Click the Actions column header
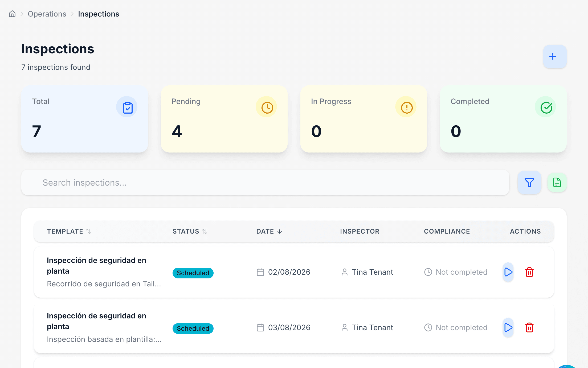 (525, 231)
